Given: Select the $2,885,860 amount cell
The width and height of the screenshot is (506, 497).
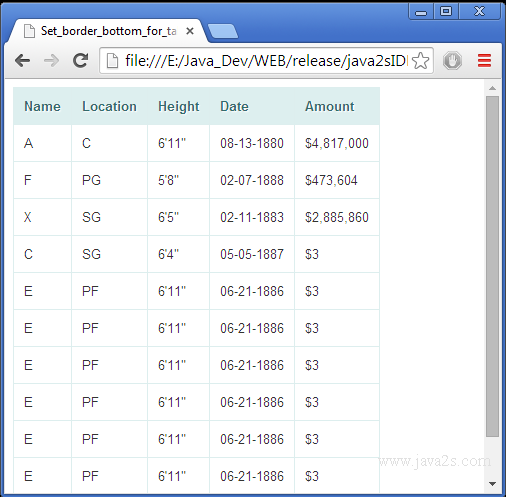Looking at the screenshot, I should click(337, 217).
